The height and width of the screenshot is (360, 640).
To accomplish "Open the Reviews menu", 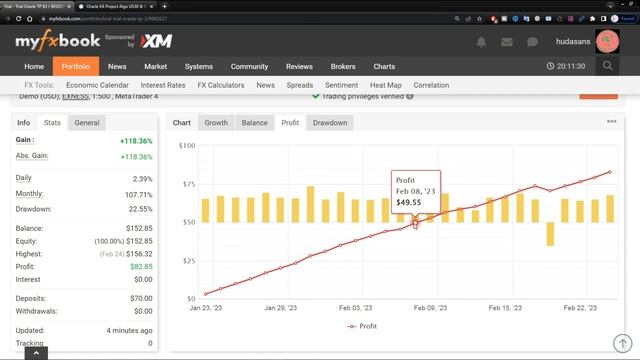I will point(299,67).
